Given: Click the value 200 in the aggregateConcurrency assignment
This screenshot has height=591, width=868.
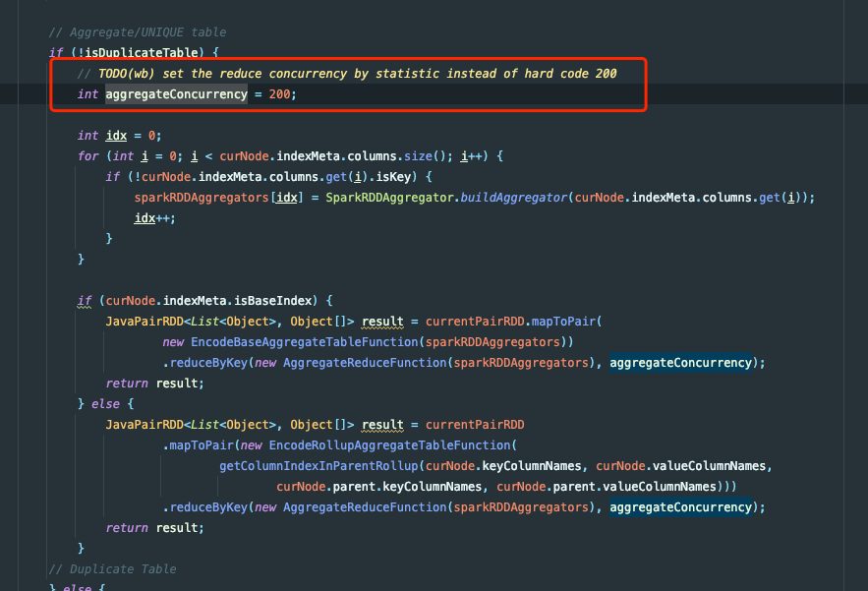Looking at the screenshot, I should pos(279,94).
